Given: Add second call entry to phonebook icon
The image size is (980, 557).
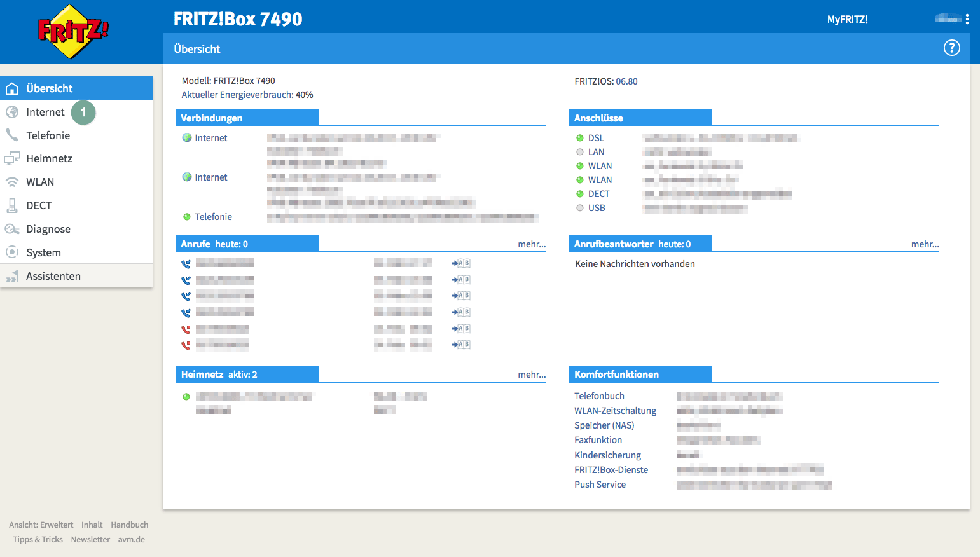Looking at the screenshot, I should point(460,280).
